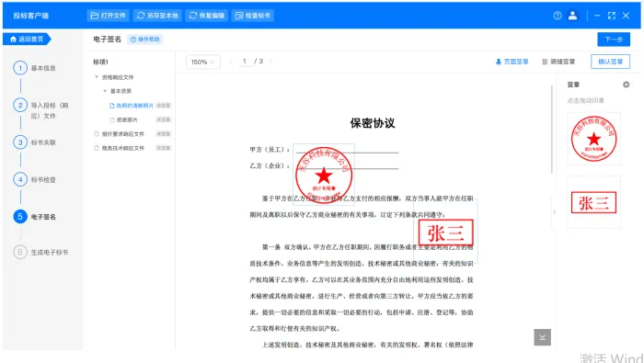644x363 pixels.
Task: Click the 下一步 next step button
Action: 614,40
